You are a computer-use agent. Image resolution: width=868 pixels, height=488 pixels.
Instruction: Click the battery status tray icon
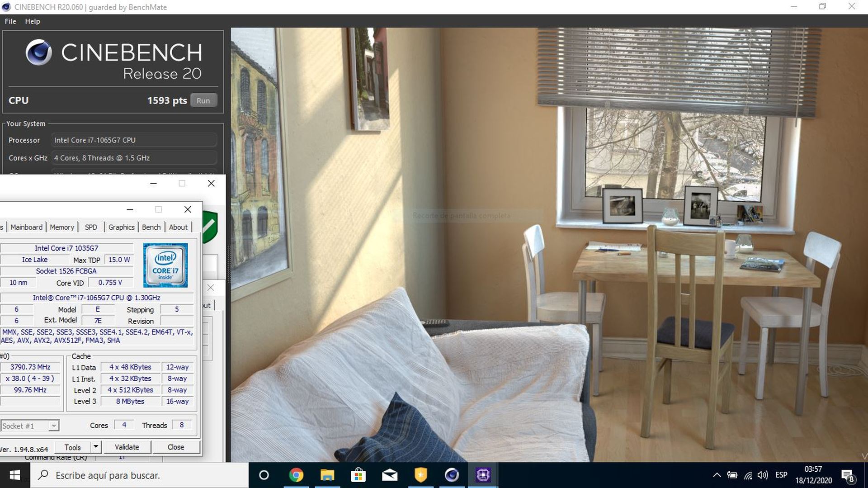(x=732, y=475)
